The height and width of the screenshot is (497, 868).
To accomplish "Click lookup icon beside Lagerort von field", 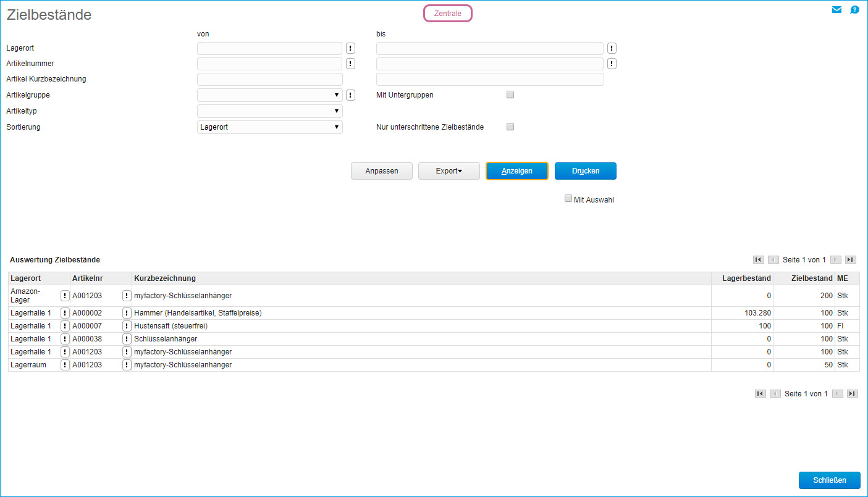I will pyautogui.click(x=350, y=48).
